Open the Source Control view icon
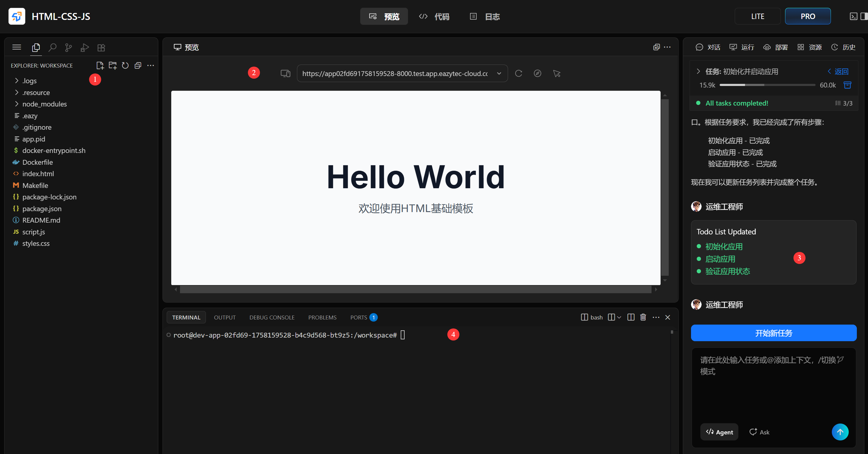868x454 pixels. pyautogui.click(x=68, y=48)
